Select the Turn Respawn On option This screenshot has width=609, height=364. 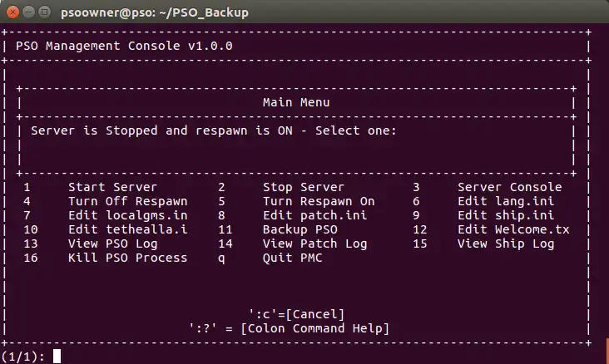point(319,201)
